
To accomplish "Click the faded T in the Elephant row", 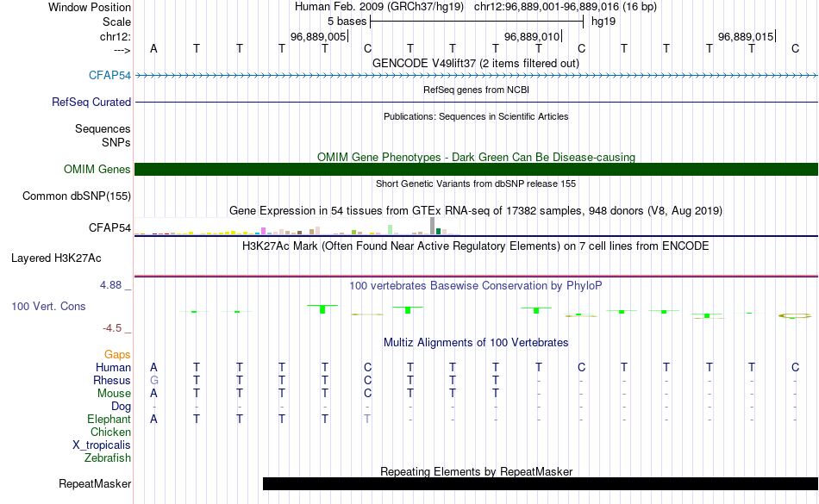I will (367, 419).
